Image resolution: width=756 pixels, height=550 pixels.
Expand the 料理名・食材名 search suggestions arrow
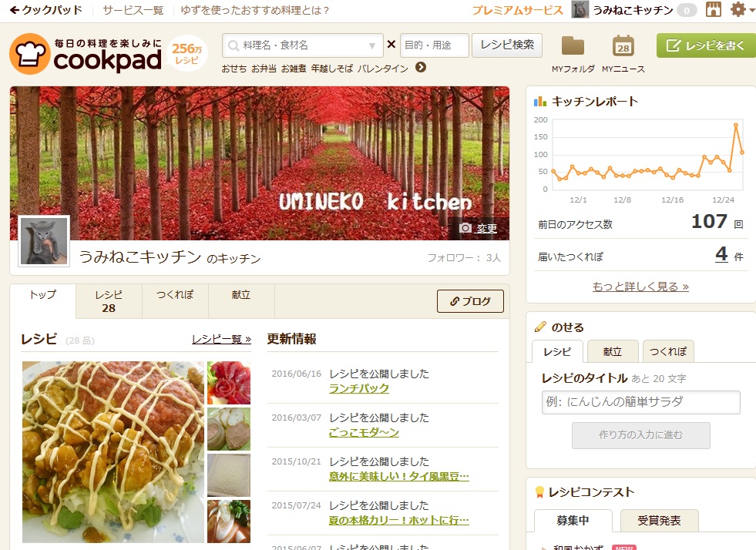(x=373, y=45)
